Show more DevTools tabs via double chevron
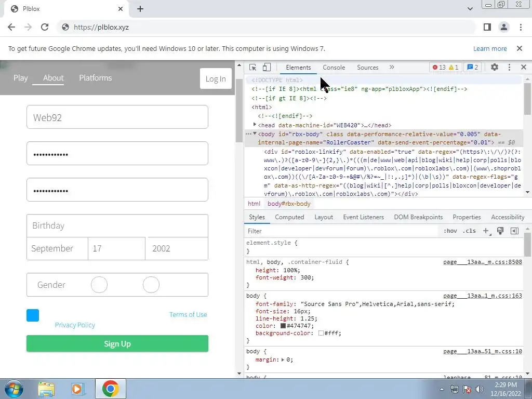 (x=392, y=67)
